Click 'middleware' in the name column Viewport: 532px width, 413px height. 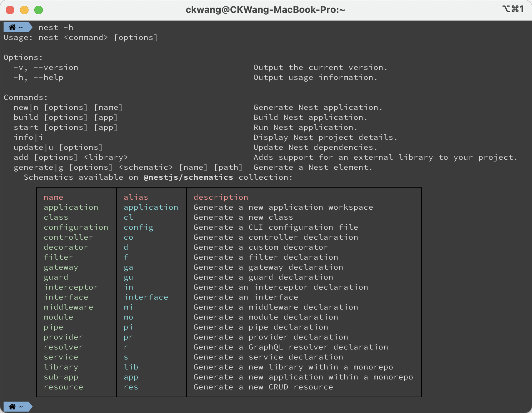click(x=69, y=307)
